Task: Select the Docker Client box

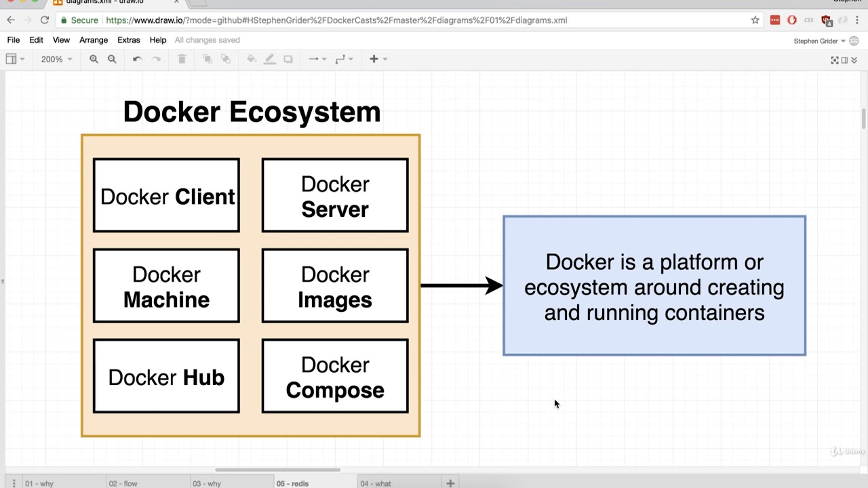Action: point(166,195)
